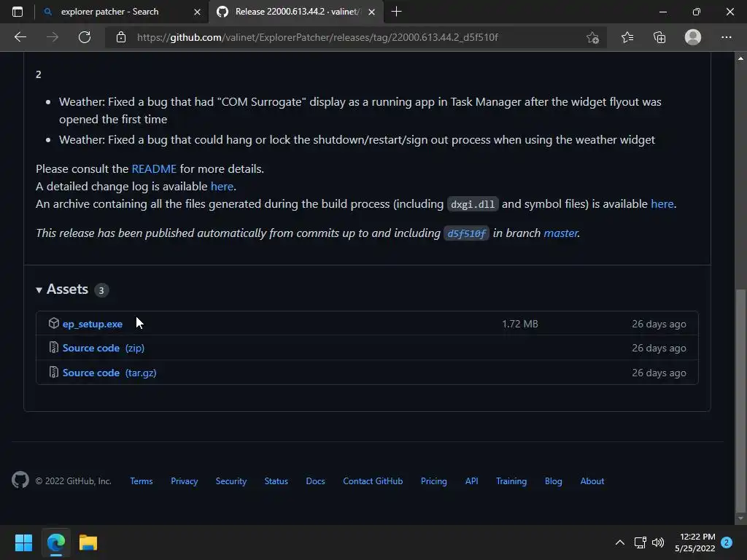Screen dimensions: 747x560
Task: Open the Terms footer link
Action: point(142,481)
